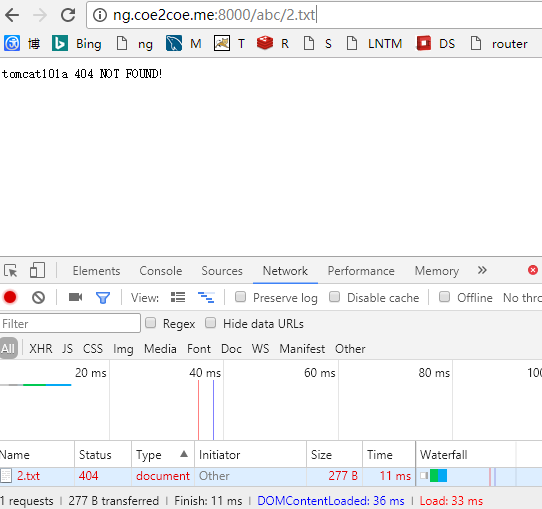The width and height of the screenshot is (542, 509).
Task: Open the Console tab
Action: click(x=161, y=271)
